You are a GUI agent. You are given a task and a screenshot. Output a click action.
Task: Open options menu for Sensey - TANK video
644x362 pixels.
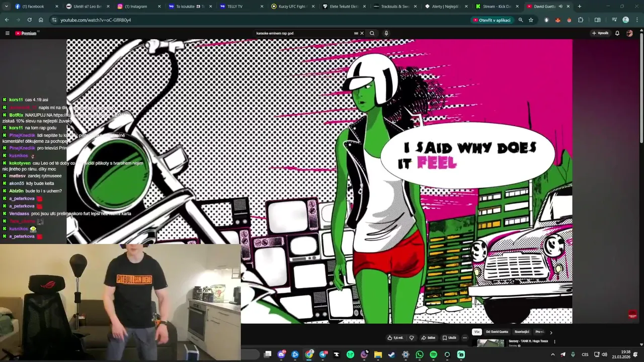554,341
